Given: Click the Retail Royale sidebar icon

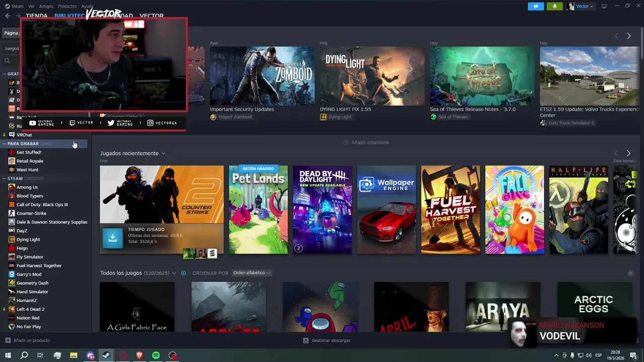Looking at the screenshot, I should pyautogui.click(x=12, y=161).
